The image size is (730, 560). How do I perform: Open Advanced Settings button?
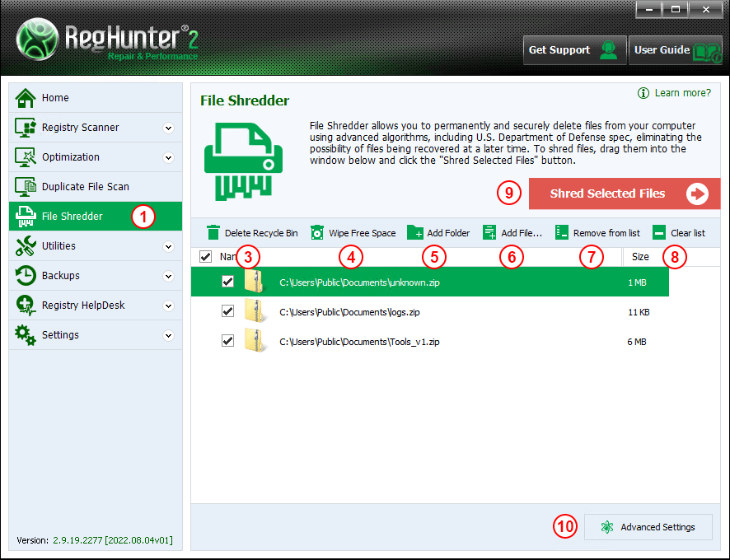(x=648, y=527)
